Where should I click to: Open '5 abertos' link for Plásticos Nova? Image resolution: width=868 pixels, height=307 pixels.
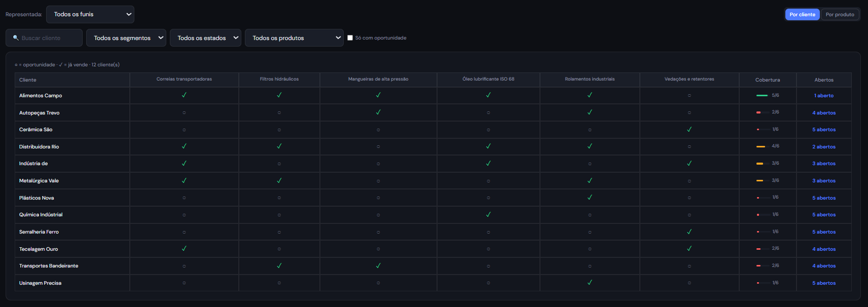coord(824,198)
